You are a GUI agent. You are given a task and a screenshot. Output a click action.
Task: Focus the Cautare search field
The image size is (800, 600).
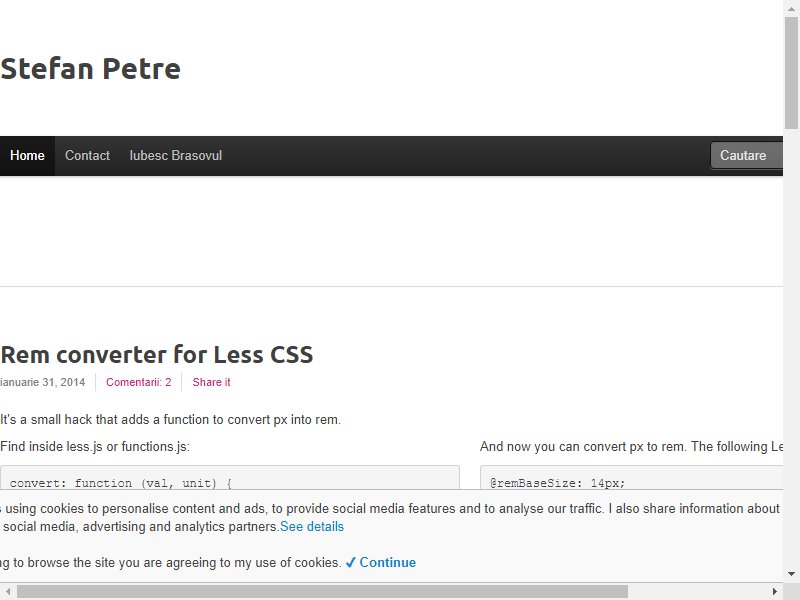746,156
